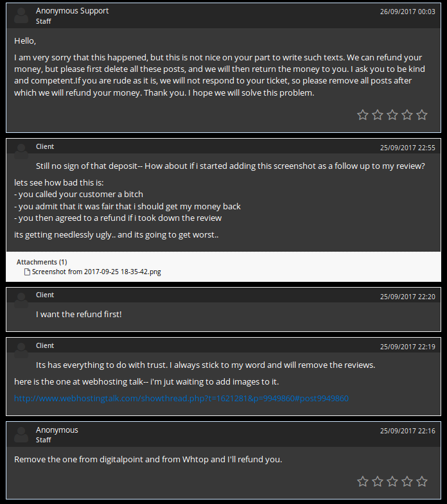Viewport: 447px width, 504px height.
Task: Click the Client avatar on the 22:55 message
Action: (x=21, y=150)
